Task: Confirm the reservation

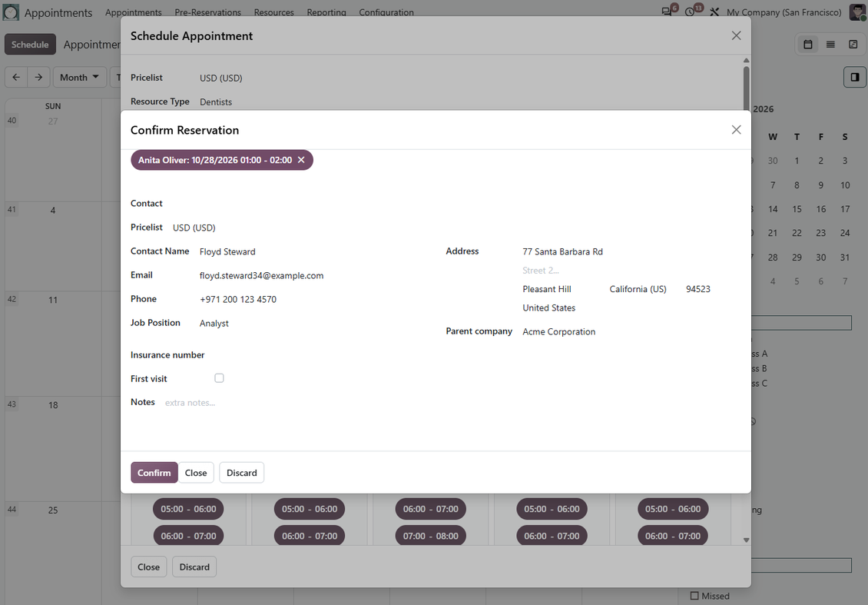Action: coord(154,473)
